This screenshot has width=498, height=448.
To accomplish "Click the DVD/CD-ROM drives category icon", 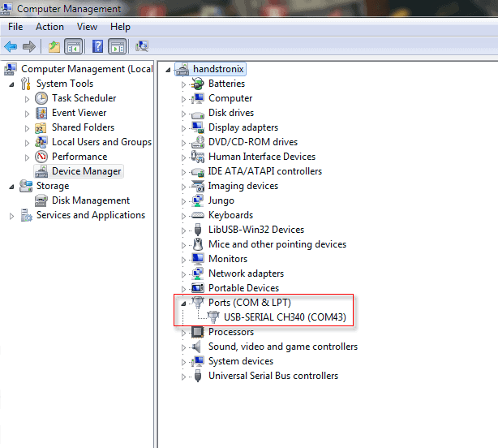I will coord(198,142).
